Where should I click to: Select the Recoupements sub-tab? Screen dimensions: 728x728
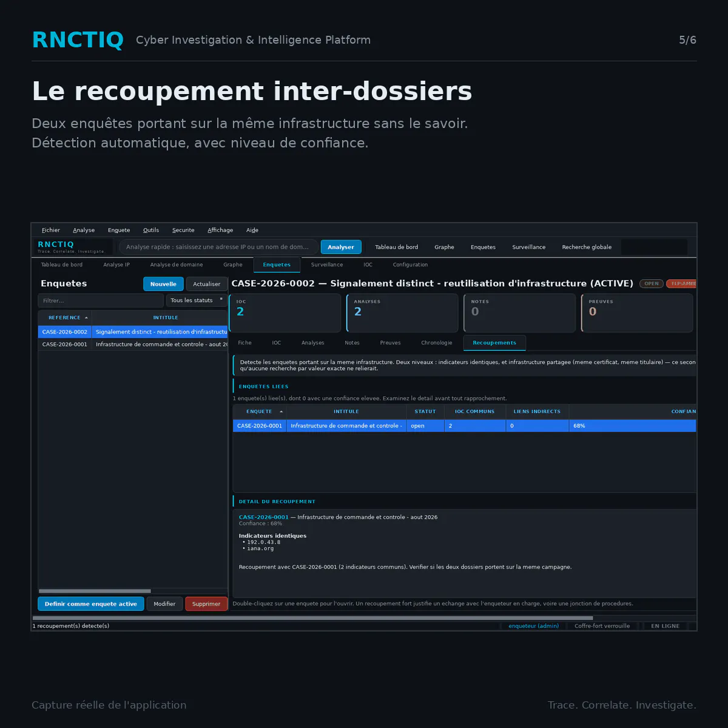494,343
